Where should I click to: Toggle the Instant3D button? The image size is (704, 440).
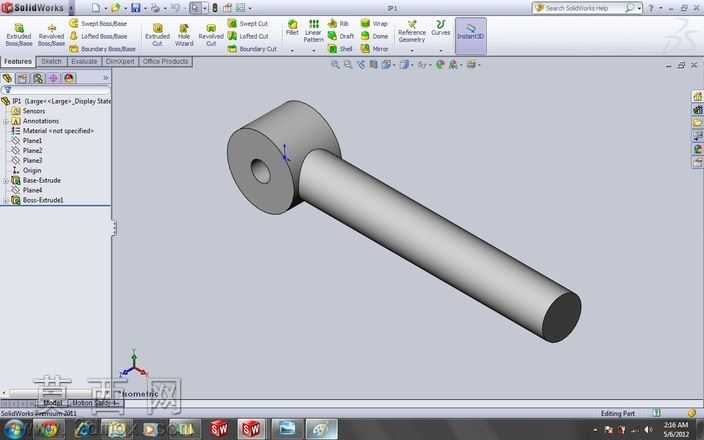[x=471, y=36]
